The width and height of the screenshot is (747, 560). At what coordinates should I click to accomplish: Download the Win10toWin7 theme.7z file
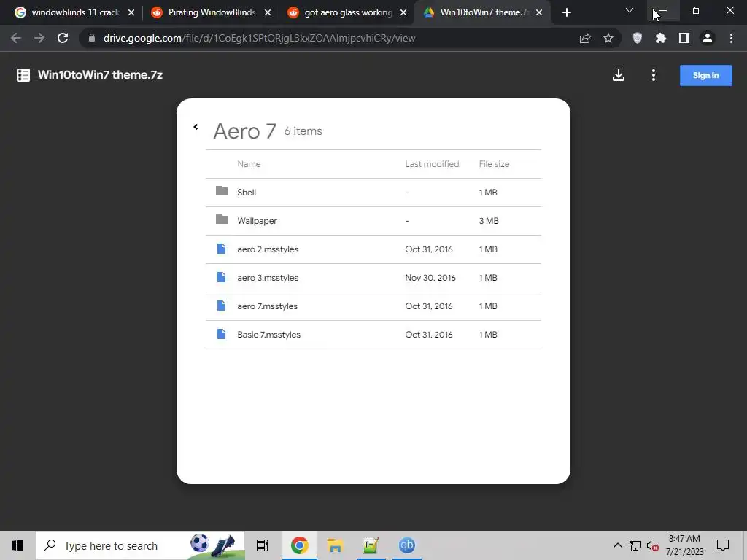pyautogui.click(x=619, y=75)
